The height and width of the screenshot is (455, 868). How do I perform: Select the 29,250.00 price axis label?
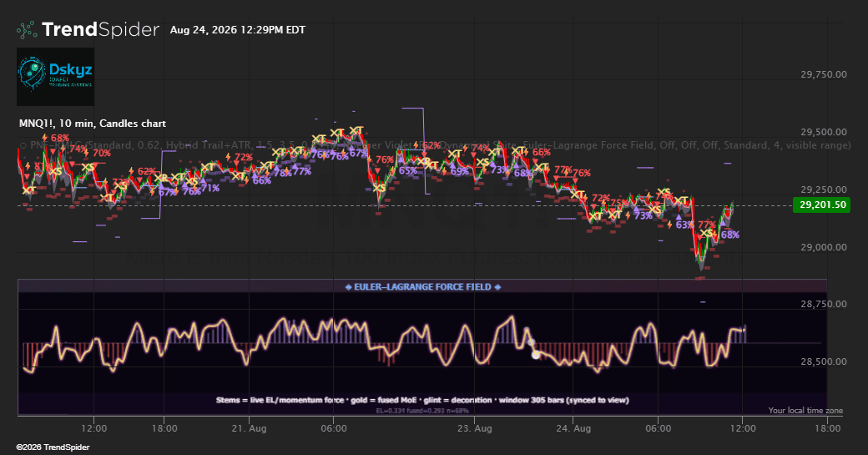tap(823, 190)
